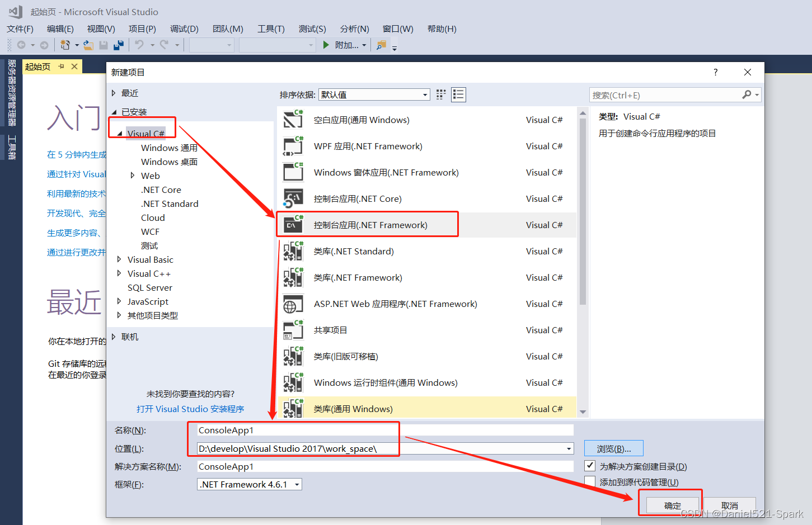Select the 空白应用(通用 Windows) template icon
Viewport: 812px width, 525px height.
point(293,119)
